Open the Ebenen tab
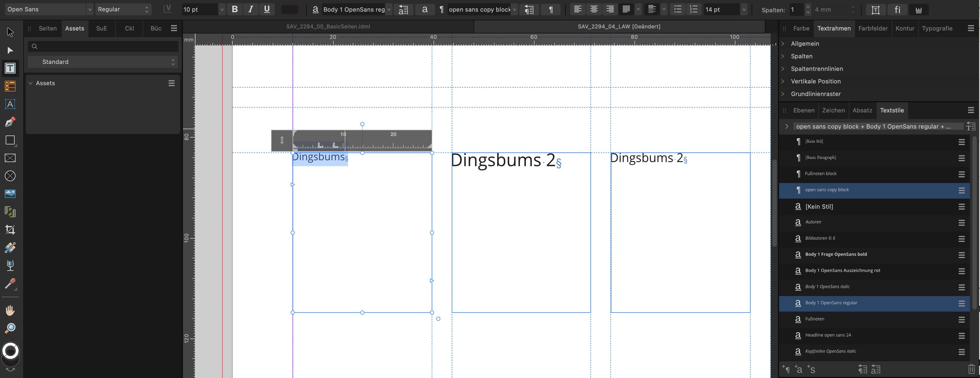The height and width of the screenshot is (378, 980). click(x=804, y=110)
